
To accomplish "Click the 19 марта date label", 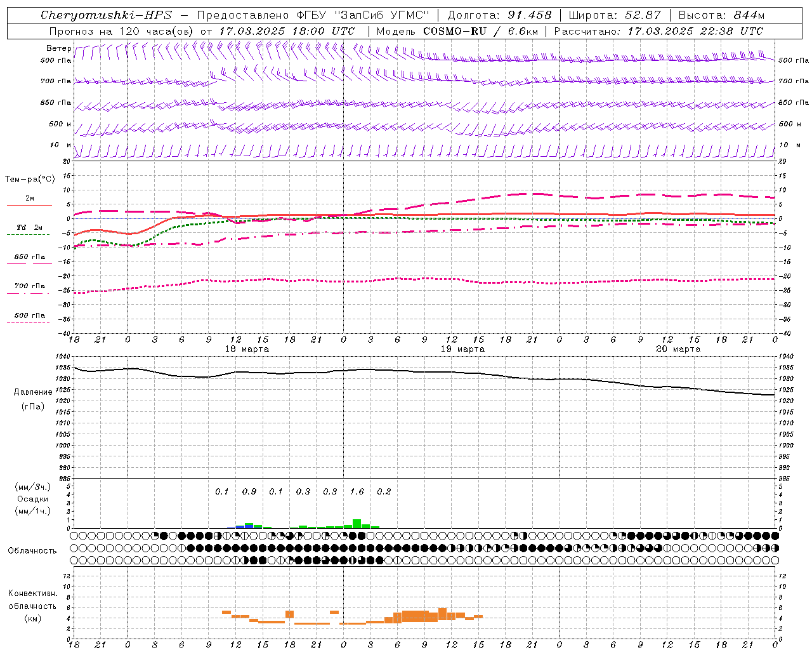I will click(x=462, y=349).
